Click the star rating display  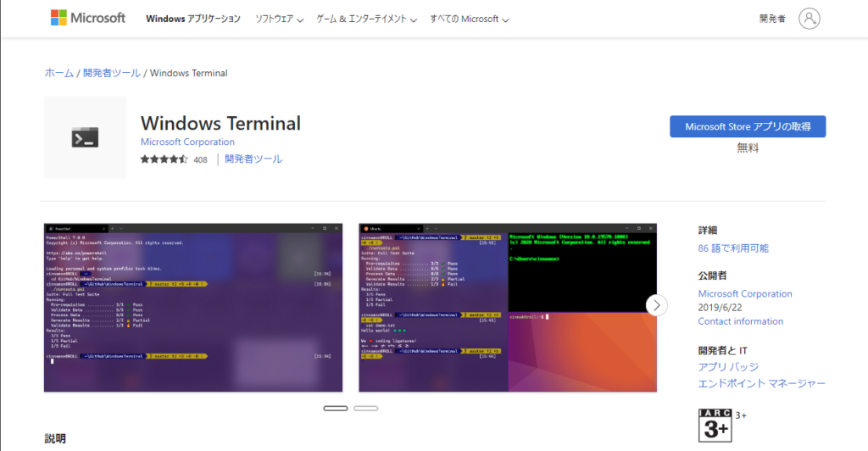pyautogui.click(x=164, y=159)
